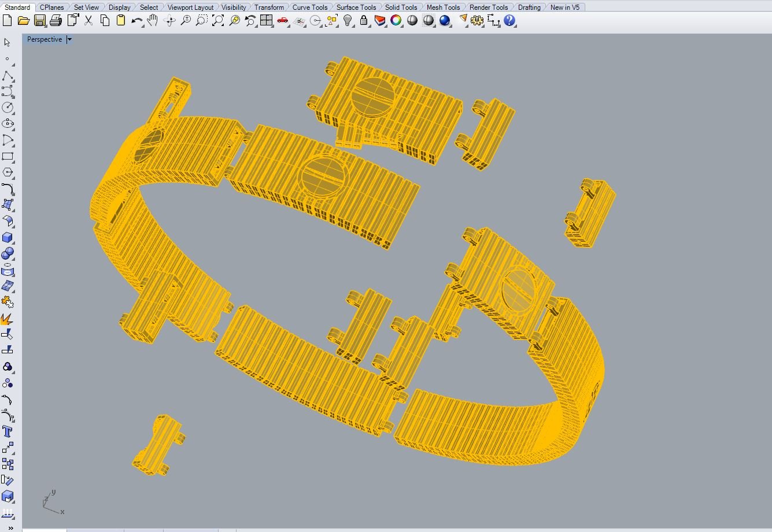This screenshot has width=772, height=532.
Task: Click the Polyline tool in sidebar
Action: [x=8, y=76]
